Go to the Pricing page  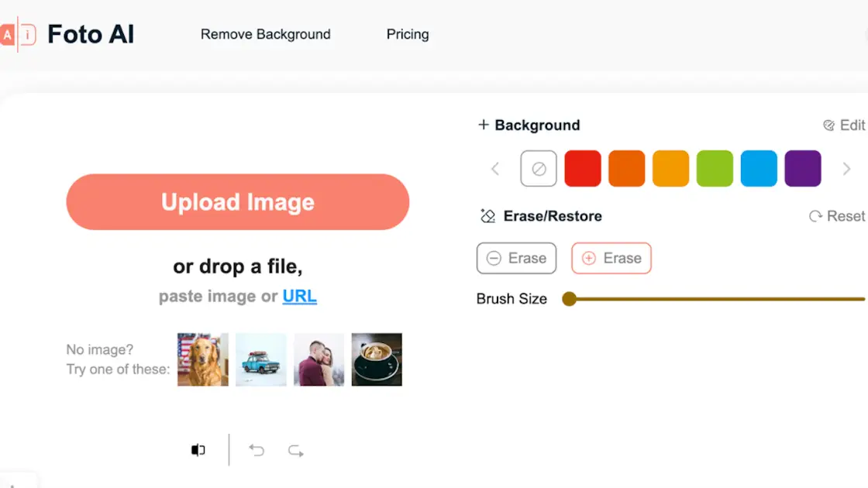[x=408, y=34]
